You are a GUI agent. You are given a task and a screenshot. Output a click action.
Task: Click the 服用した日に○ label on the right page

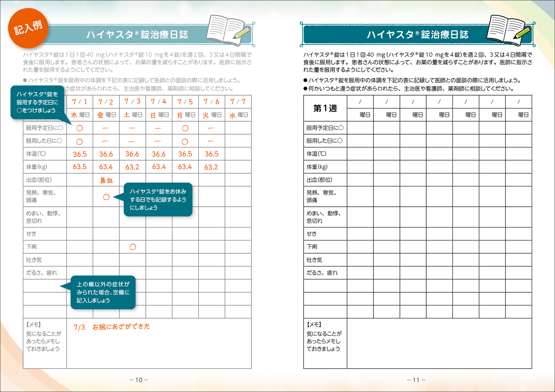(x=324, y=141)
